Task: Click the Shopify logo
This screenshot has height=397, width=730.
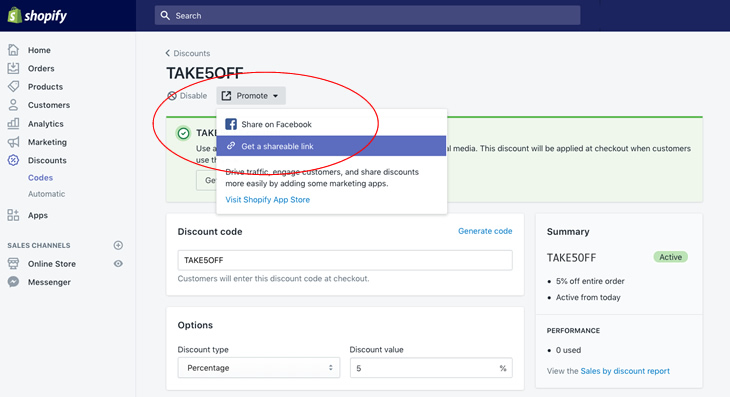Action: (37, 15)
